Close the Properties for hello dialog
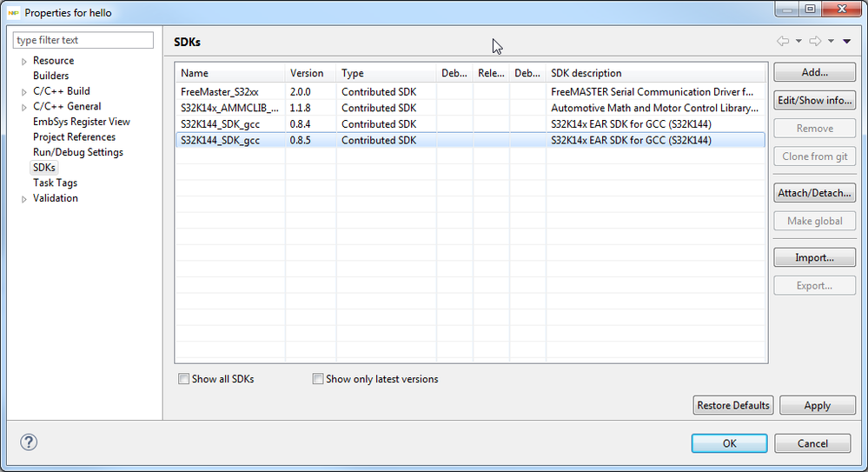Image resolution: width=868 pixels, height=472 pixels. tap(842, 10)
